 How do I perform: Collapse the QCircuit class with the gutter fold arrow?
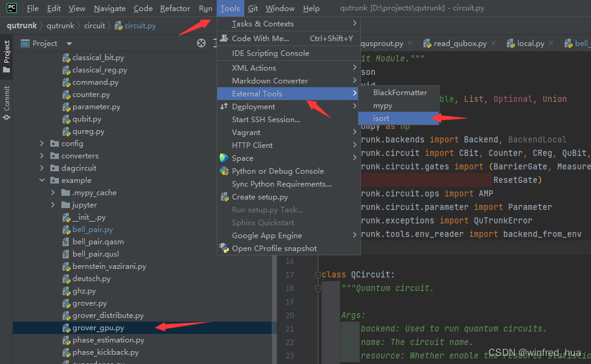319,274
